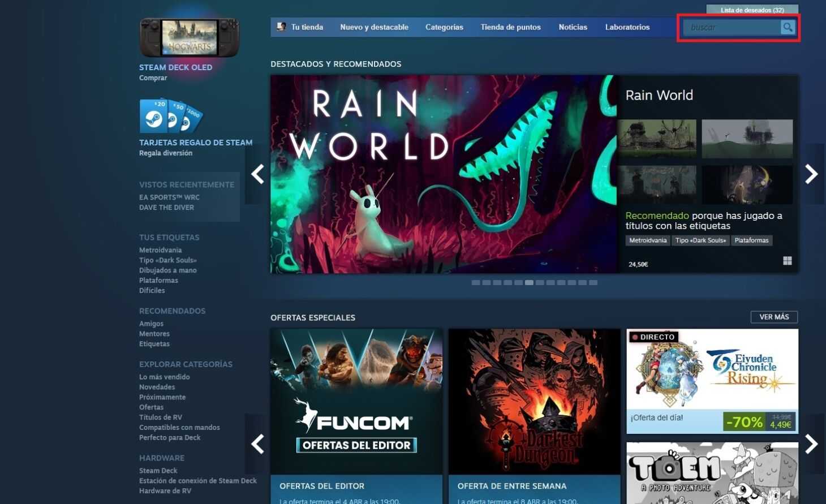This screenshot has height=504, width=826.
Task: Select Plataformas sidebar tag
Action: [x=158, y=281]
